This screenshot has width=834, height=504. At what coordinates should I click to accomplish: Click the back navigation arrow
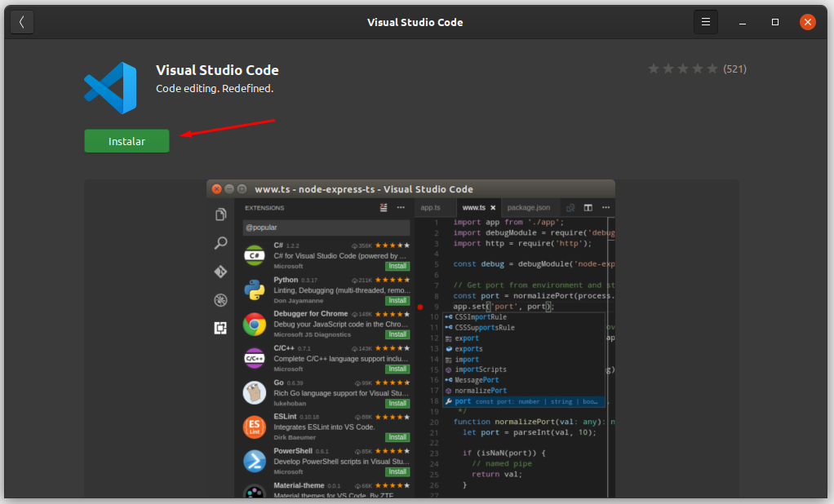21,22
